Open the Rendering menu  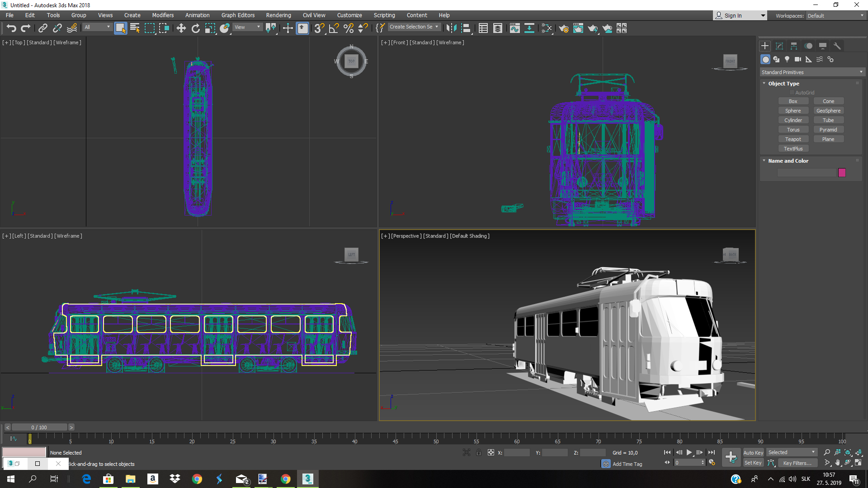click(x=278, y=15)
